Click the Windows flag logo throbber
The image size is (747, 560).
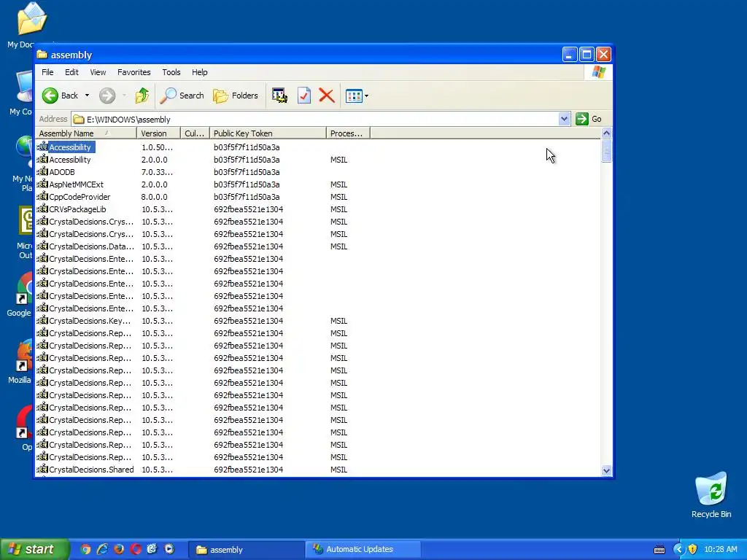click(598, 72)
